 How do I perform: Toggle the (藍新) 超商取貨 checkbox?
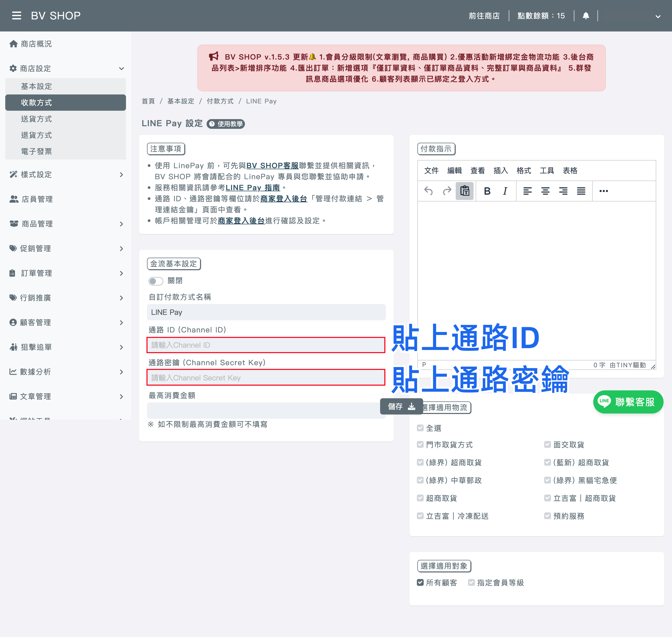click(547, 463)
